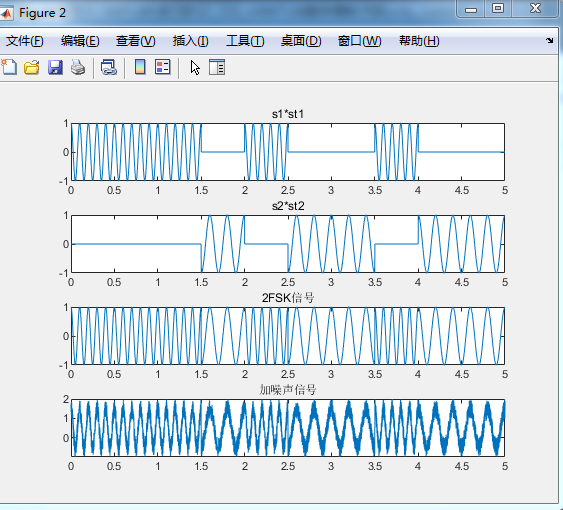The width and height of the screenshot is (563, 510).
Task: Click the Link Plot toolbar icon
Action: (109, 67)
